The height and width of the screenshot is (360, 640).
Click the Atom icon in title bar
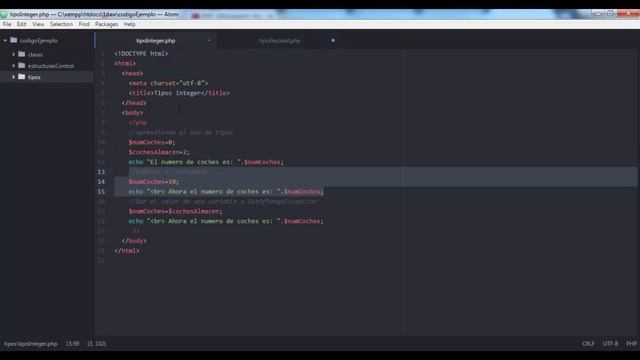4,14
